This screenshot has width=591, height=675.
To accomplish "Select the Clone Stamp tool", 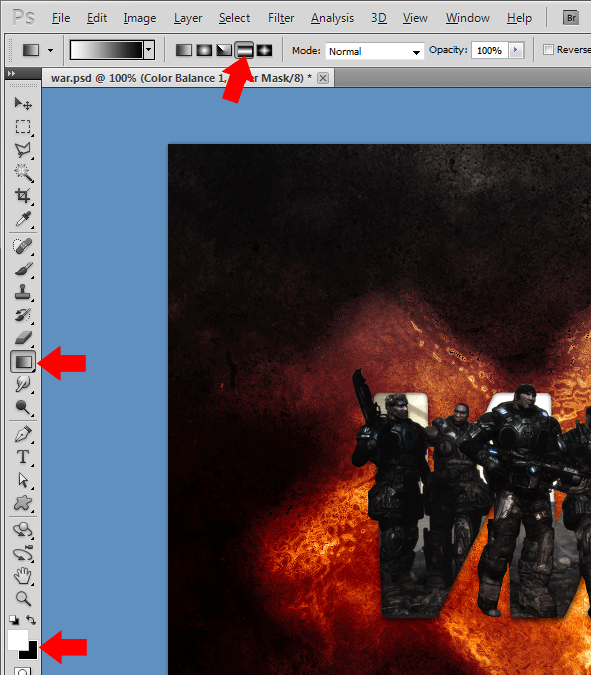I will pos(23,292).
